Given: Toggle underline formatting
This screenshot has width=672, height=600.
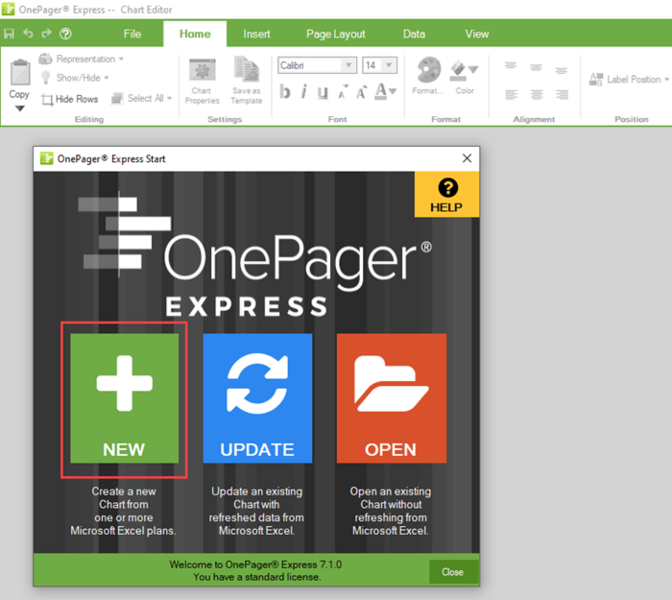Looking at the screenshot, I should 323,92.
